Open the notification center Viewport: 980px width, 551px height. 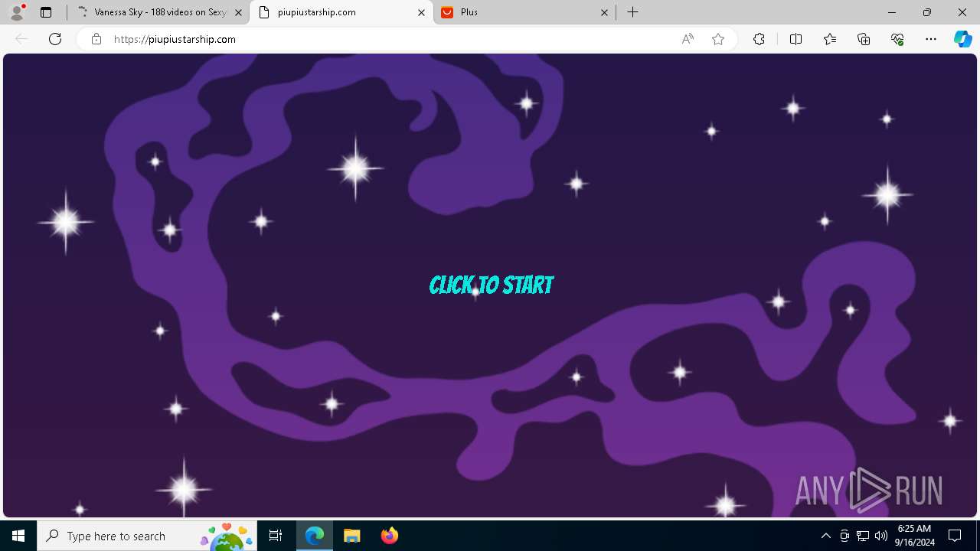tap(955, 536)
